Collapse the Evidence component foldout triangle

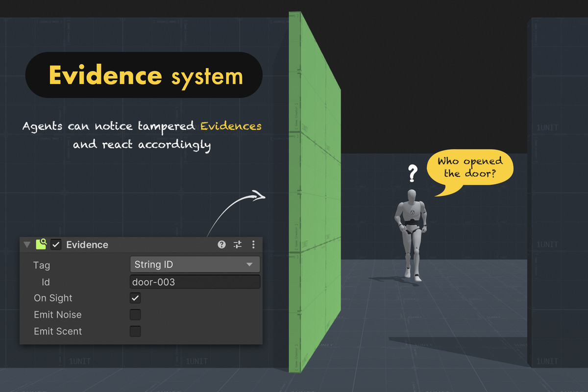point(27,245)
